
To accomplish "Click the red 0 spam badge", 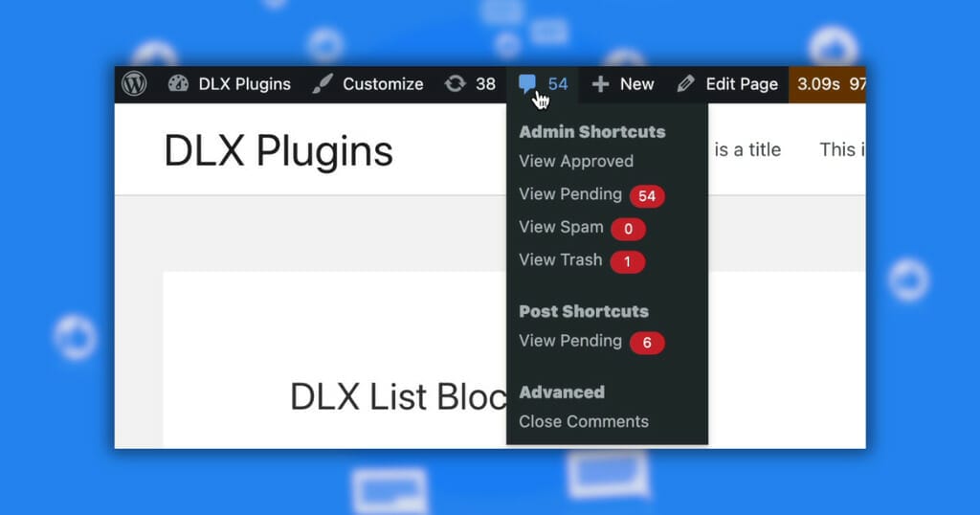I will click(628, 229).
